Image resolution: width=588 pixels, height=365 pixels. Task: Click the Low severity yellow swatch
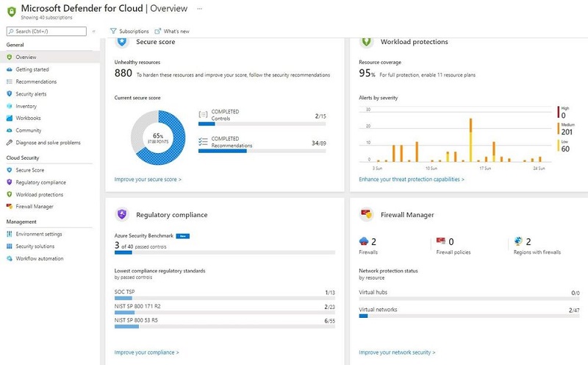[x=559, y=146]
